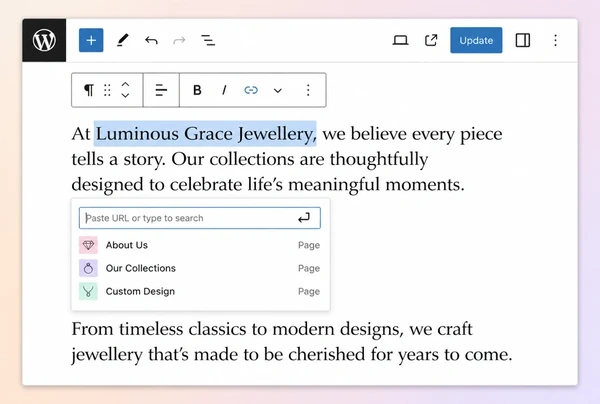The image size is (600, 404).
Task: Open the top bar Options menu
Action: click(x=555, y=40)
